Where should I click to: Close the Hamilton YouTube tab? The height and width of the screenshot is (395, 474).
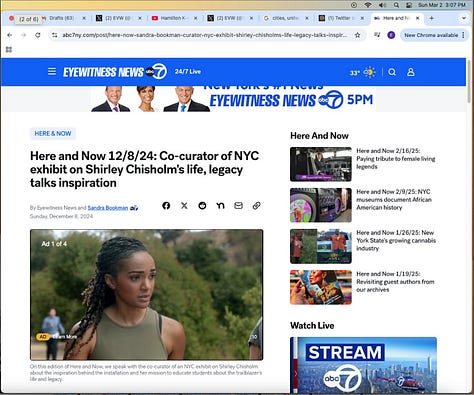pyautogui.click(x=195, y=18)
